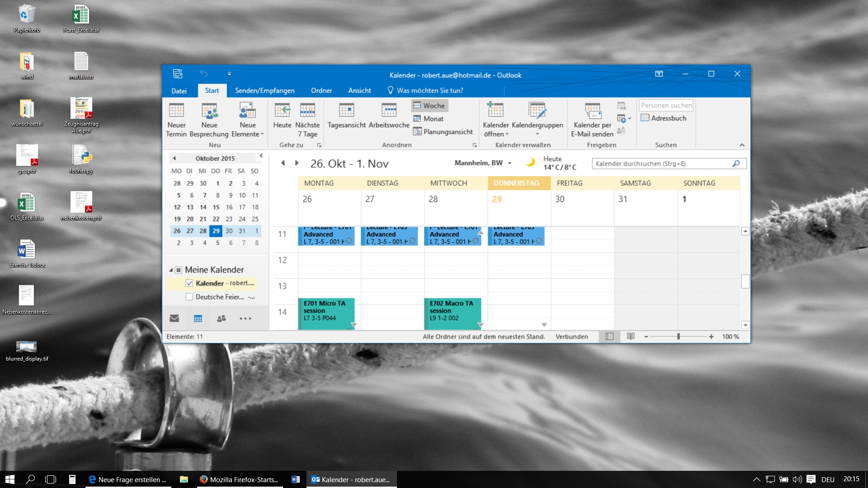Open the Adressbuch address book
The height and width of the screenshot is (488, 868).
pos(664,118)
